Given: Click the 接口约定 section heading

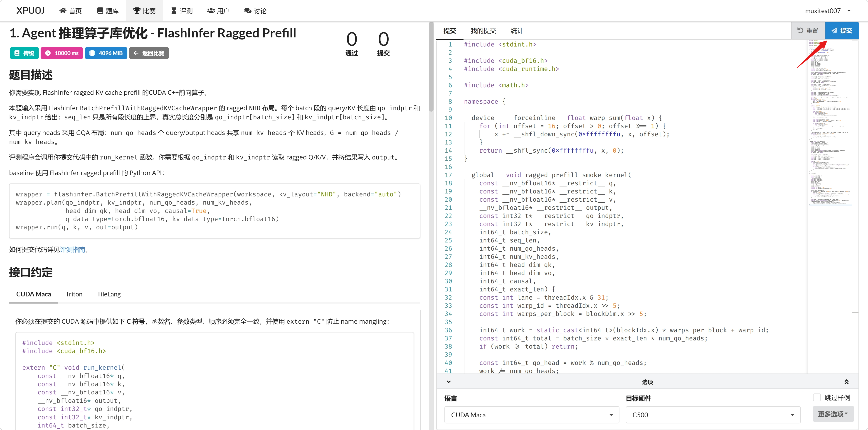Looking at the screenshot, I should click(31, 272).
